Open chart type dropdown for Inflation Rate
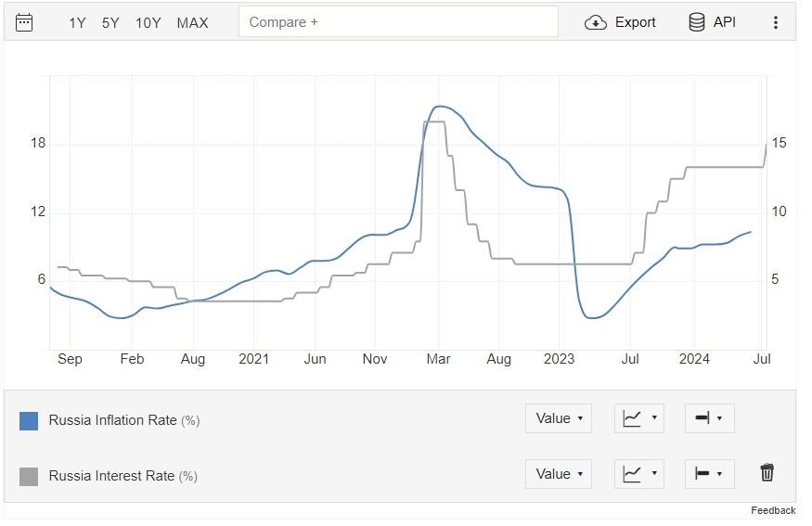 [639, 418]
